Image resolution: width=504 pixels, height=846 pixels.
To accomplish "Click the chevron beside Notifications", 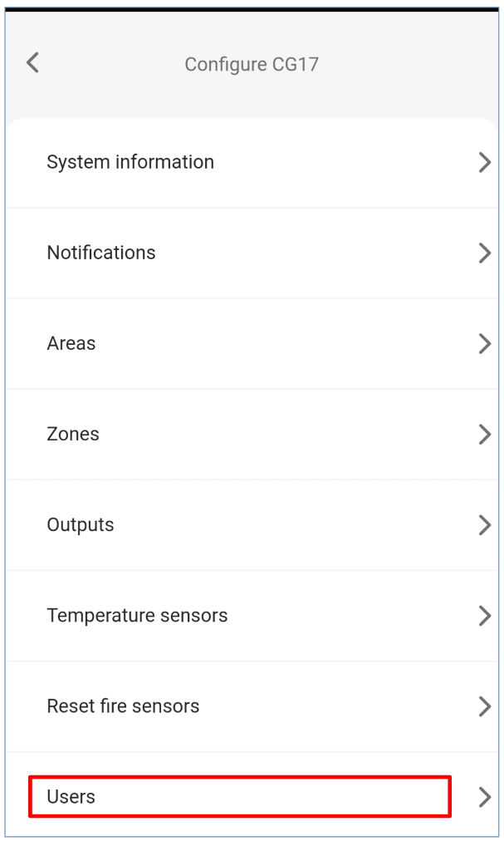I will 485,253.
